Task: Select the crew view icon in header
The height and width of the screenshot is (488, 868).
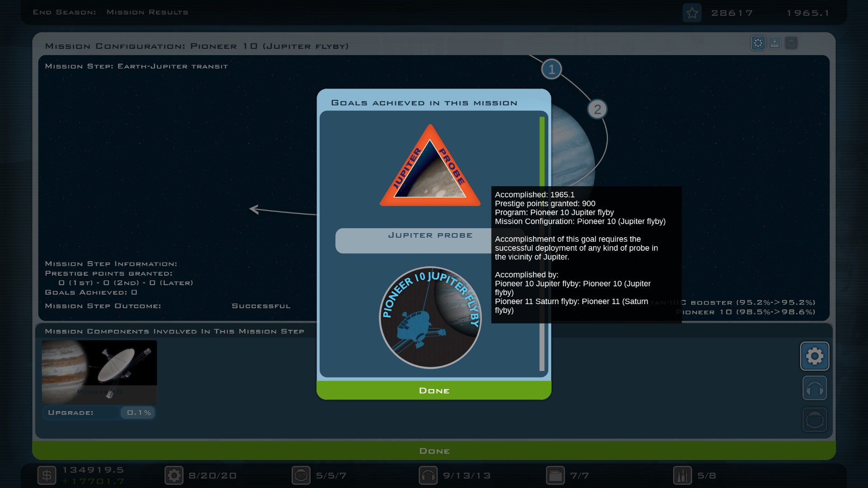Action: 774,43
